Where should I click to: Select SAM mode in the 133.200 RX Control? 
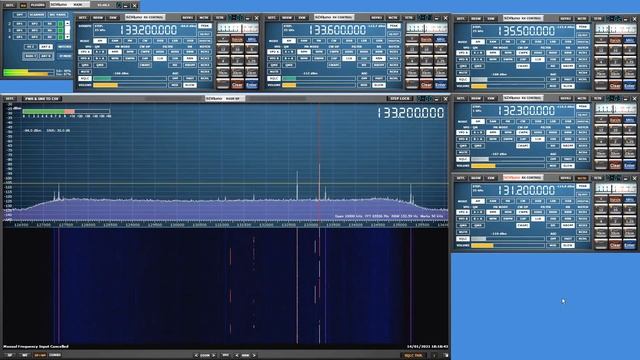(x=115, y=41)
